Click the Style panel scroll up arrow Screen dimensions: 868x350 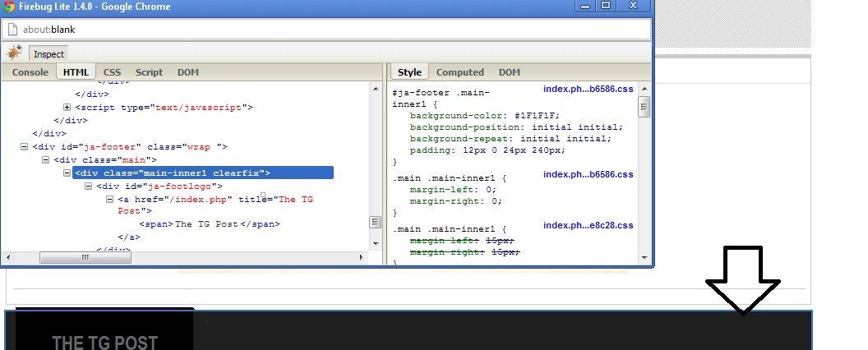644,89
